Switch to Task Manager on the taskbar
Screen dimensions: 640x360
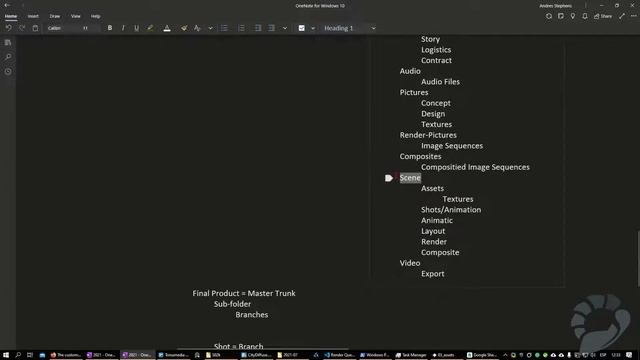pos(411,355)
